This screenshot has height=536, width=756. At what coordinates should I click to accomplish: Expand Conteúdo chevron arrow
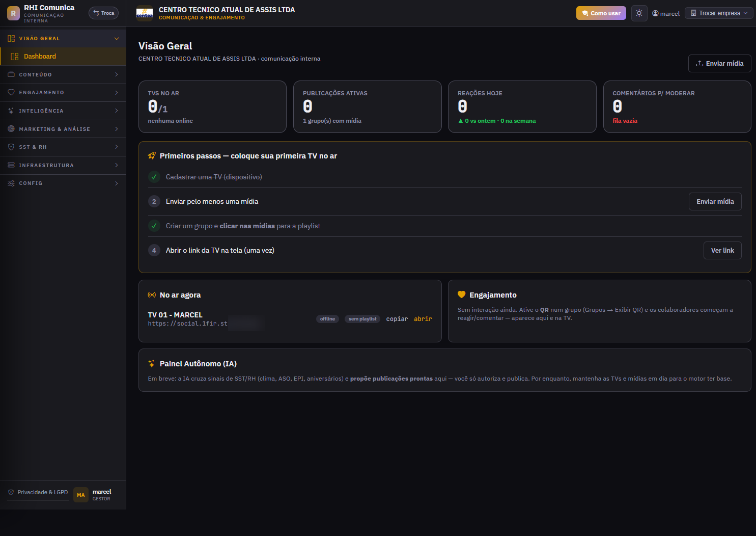(117, 74)
